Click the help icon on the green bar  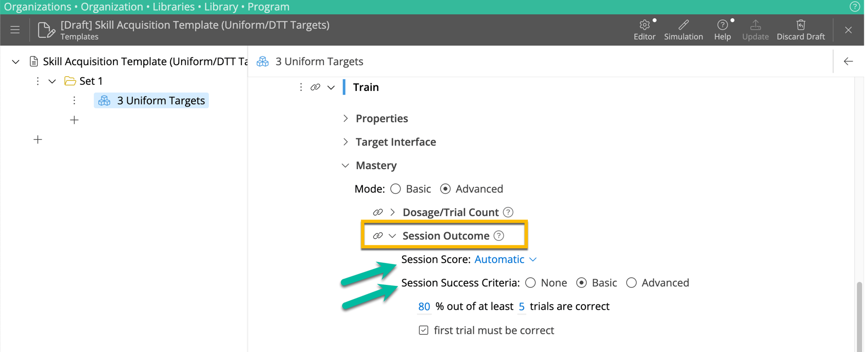pyautogui.click(x=855, y=7)
